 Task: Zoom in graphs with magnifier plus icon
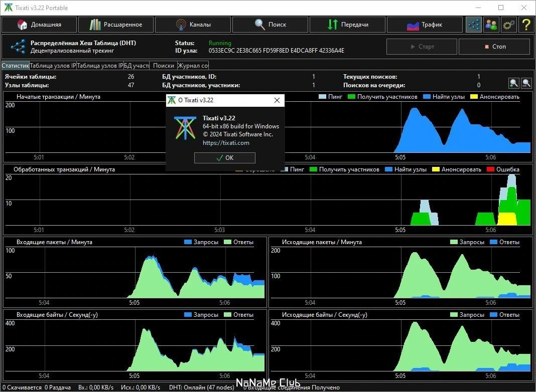click(x=514, y=83)
